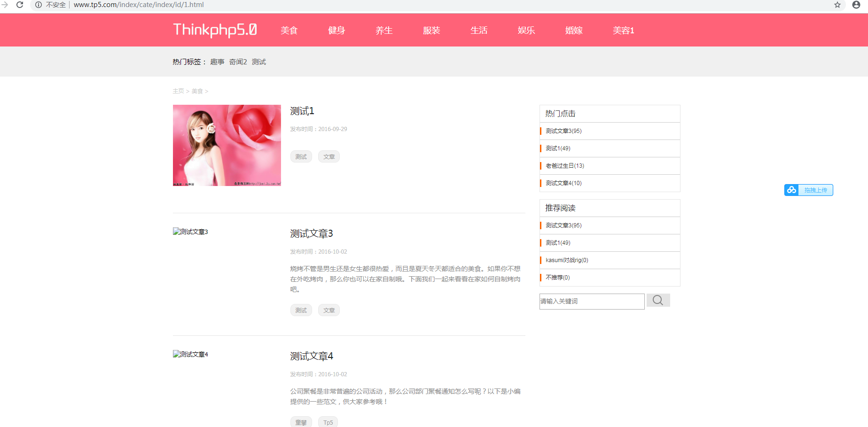This screenshot has height=427, width=868.
Task: Click the 趣事 hot tag
Action: (217, 62)
